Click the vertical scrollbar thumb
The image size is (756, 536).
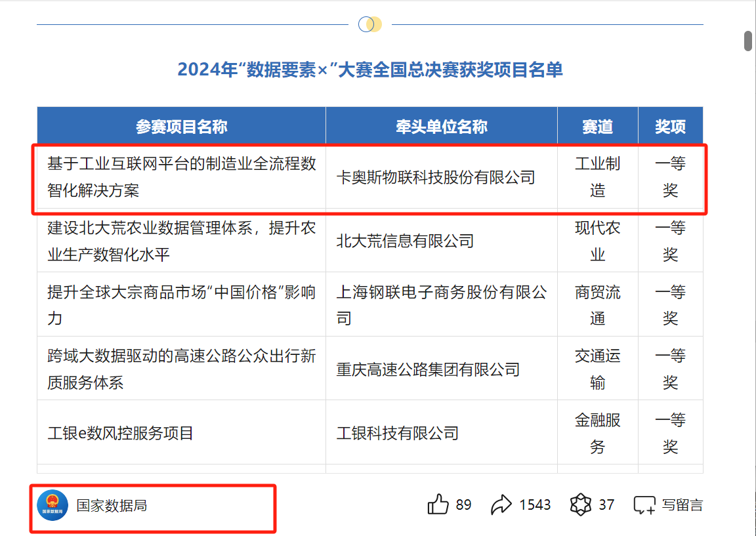748,41
